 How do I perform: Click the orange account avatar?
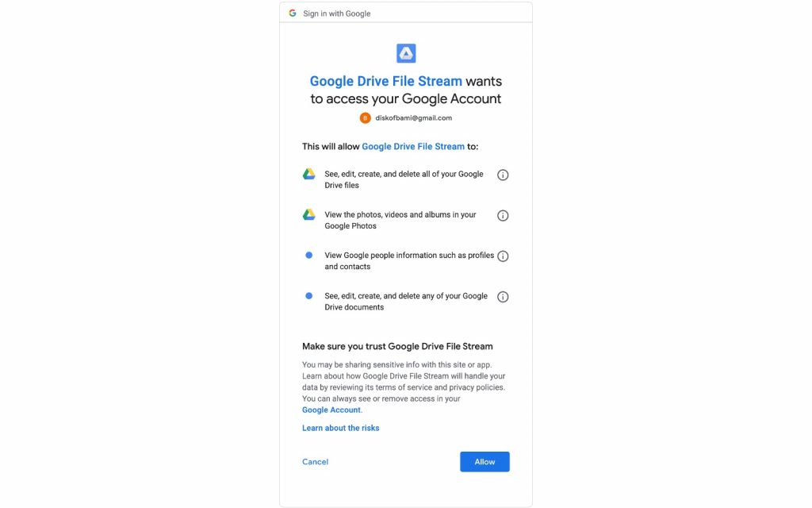(365, 118)
